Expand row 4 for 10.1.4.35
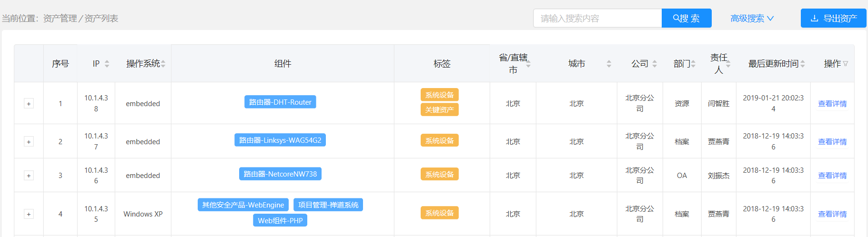Screen dimensions: 868x237 (29, 214)
